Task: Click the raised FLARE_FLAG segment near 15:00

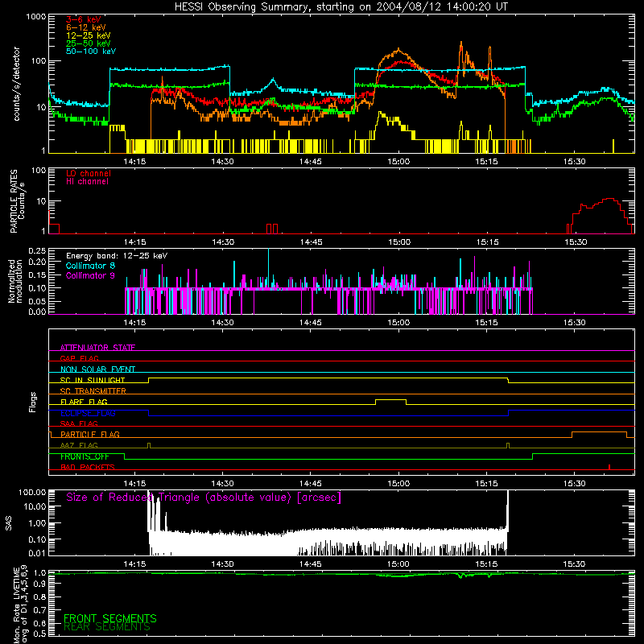Action: point(390,399)
